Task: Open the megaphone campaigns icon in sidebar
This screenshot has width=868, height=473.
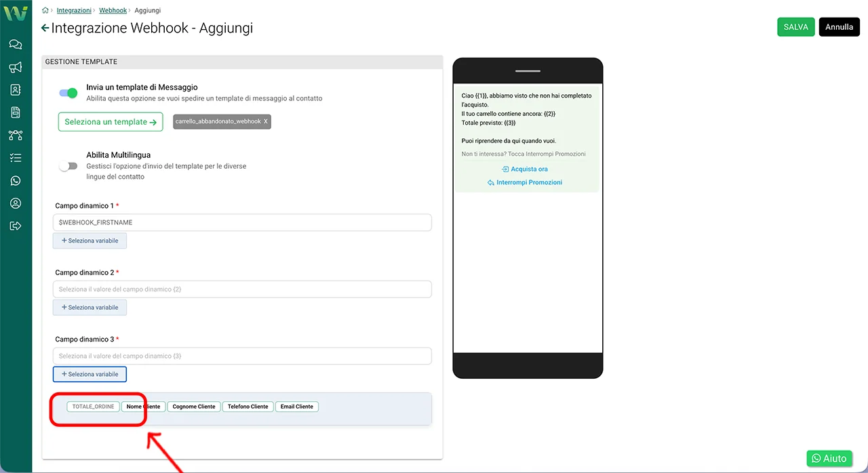Action: pos(16,67)
